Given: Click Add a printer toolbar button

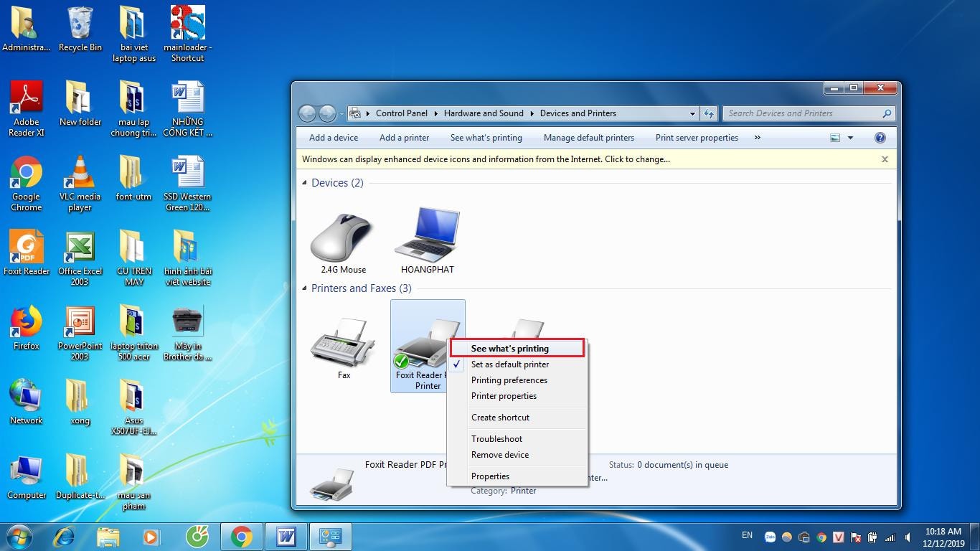Looking at the screenshot, I should (404, 138).
